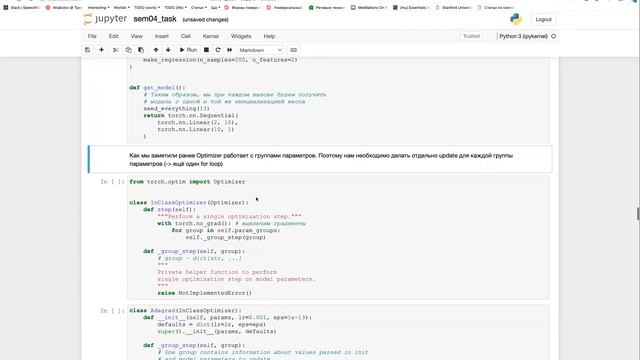Cut selected cells with scissors icon
This screenshot has width=640, height=360.
(x=116, y=50)
